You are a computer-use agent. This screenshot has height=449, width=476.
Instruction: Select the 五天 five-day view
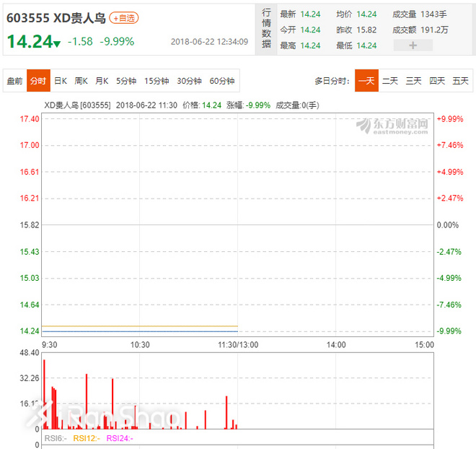[x=460, y=81]
